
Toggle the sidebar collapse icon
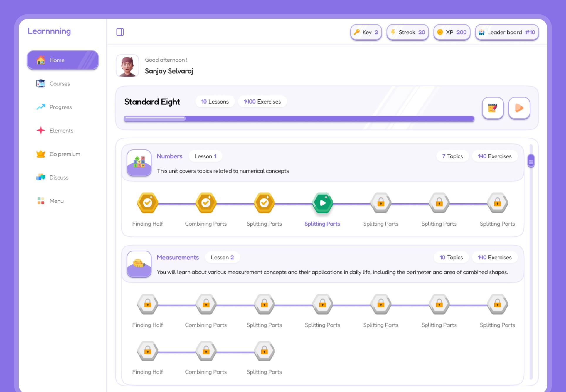pyautogui.click(x=120, y=32)
